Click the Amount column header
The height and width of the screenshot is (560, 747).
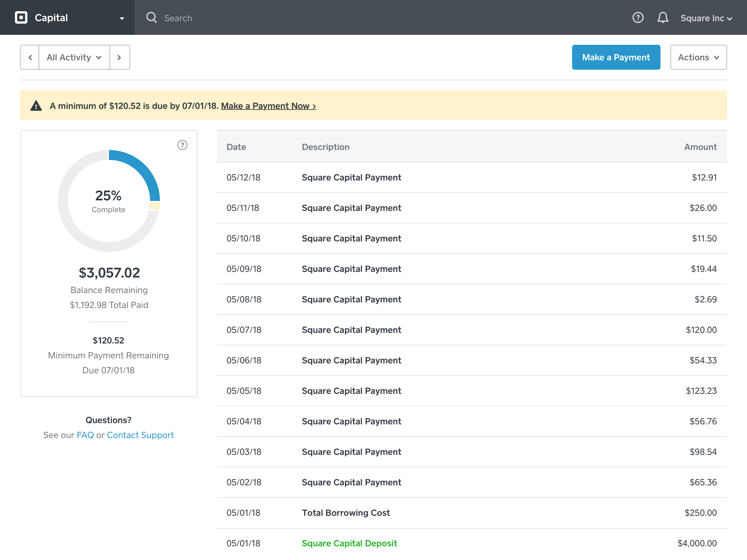(x=700, y=147)
